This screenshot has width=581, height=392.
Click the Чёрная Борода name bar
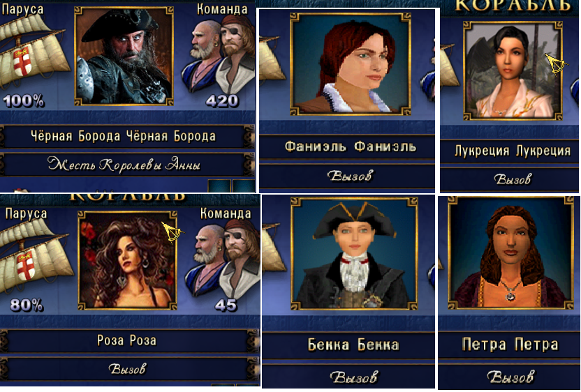coord(124,136)
